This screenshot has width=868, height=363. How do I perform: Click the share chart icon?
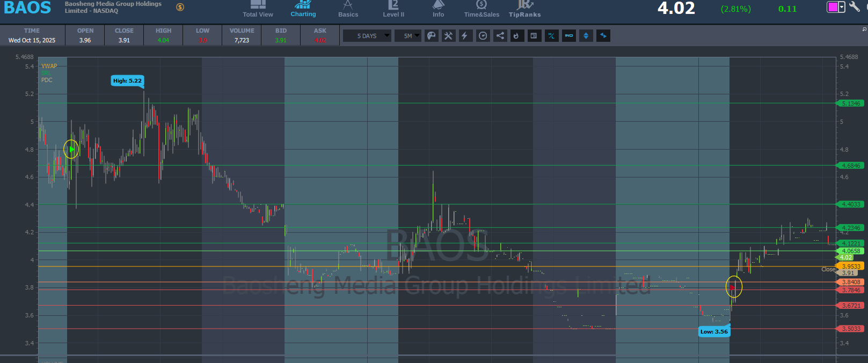(x=500, y=36)
